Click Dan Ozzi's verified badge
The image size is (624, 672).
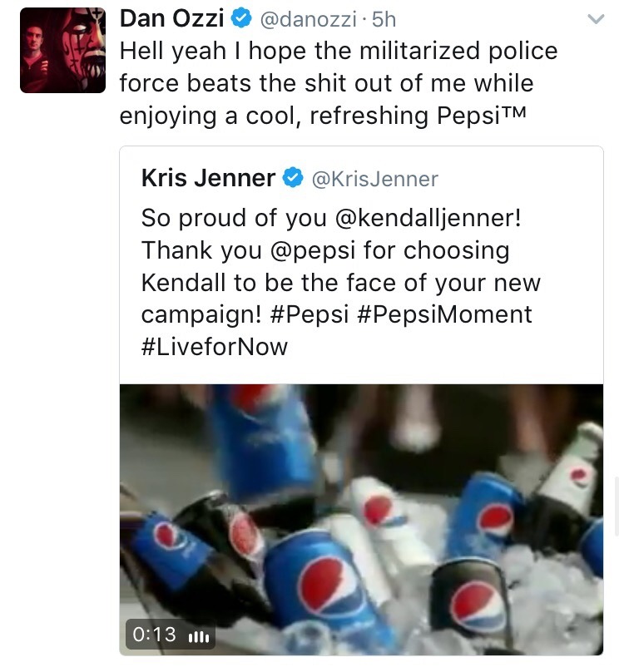pos(241,17)
